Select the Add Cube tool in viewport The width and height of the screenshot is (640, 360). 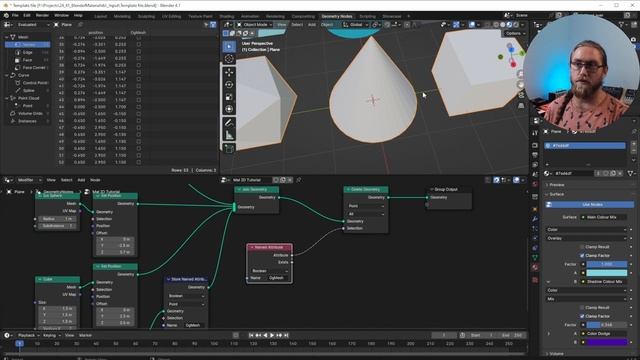(229, 149)
